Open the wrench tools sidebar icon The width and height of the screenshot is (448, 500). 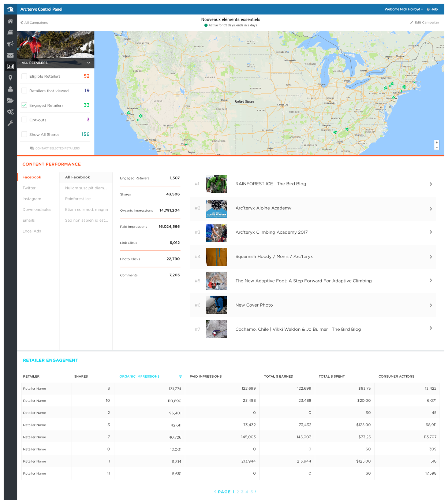click(10, 123)
